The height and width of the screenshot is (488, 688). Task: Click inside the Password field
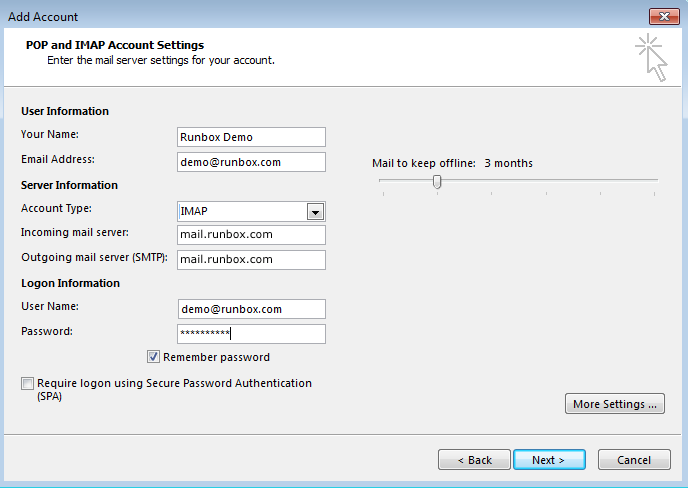point(251,334)
